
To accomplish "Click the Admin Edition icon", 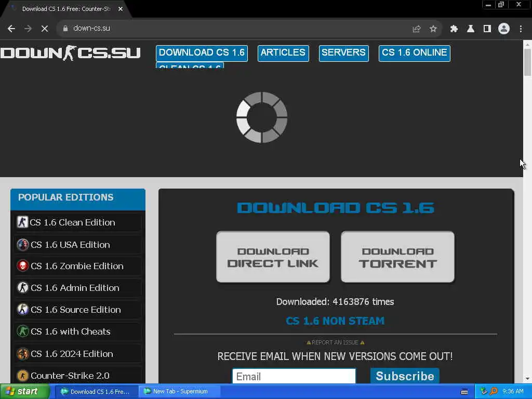I will [x=23, y=288].
